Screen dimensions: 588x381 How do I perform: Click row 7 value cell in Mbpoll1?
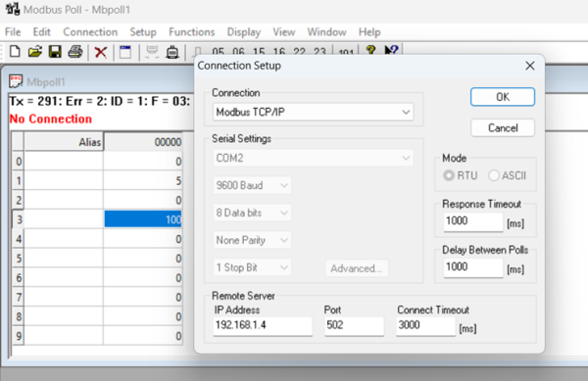point(143,297)
